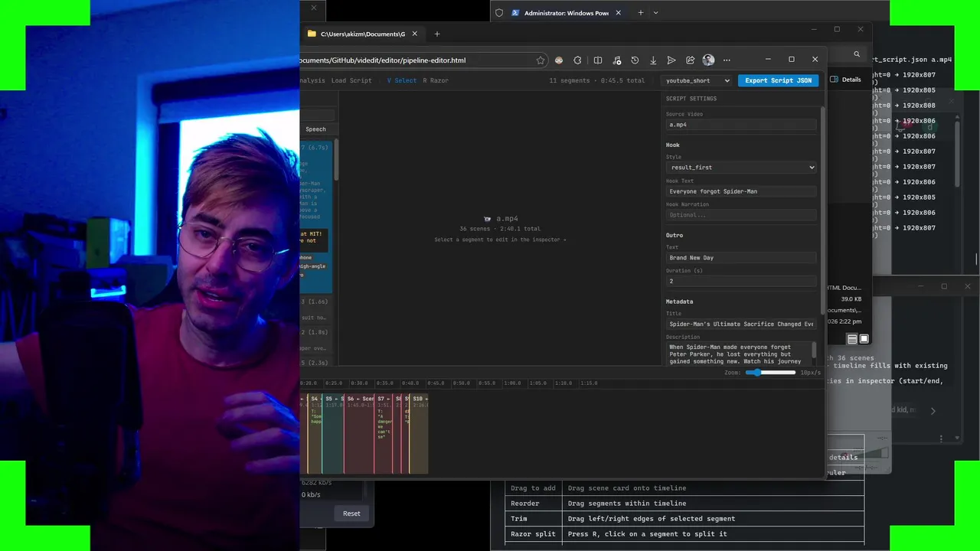Viewport: 980px width, 551px height.
Task: Click the Reset button
Action: (351, 514)
